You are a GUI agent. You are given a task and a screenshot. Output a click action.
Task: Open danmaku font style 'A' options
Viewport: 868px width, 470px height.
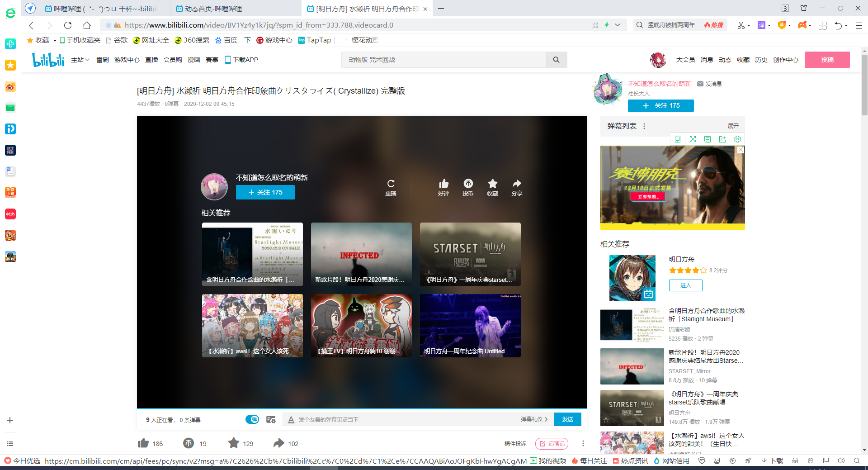[x=291, y=419]
